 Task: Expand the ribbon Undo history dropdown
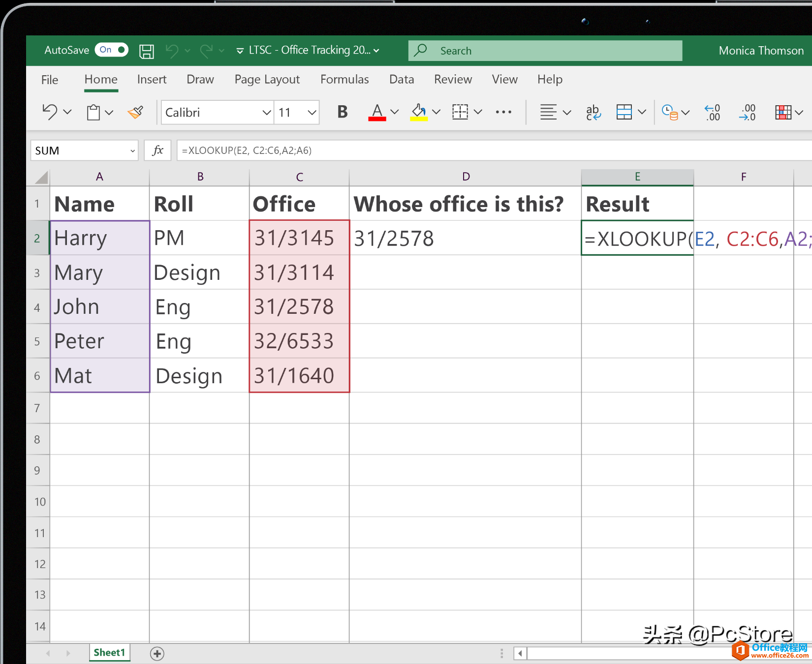(x=68, y=112)
